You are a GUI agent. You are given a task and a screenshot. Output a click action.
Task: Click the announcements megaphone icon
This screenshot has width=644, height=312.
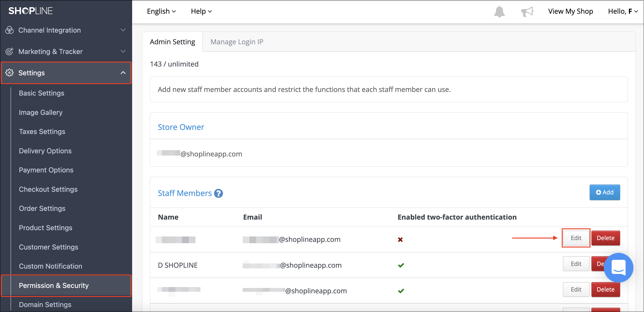point(527,11)
